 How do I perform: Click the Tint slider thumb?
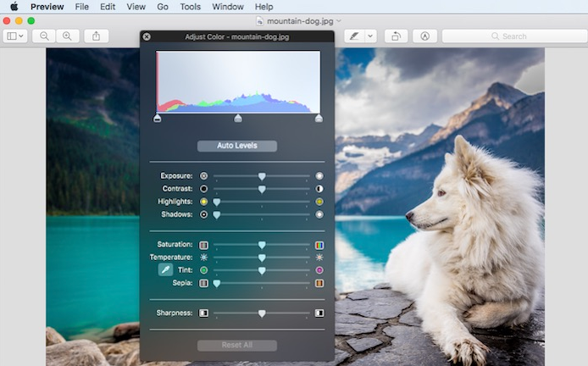(x=262, y=271)
